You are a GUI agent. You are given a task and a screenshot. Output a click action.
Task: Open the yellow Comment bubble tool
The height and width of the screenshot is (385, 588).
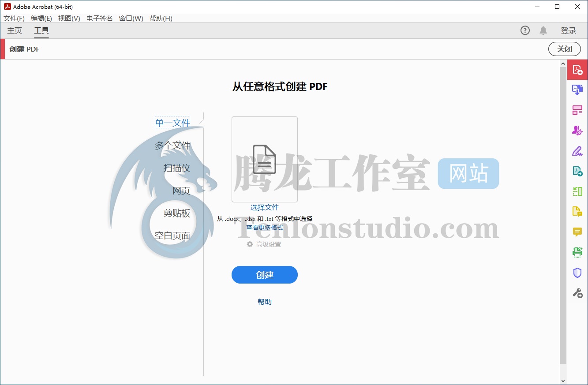tap(577, 232)
